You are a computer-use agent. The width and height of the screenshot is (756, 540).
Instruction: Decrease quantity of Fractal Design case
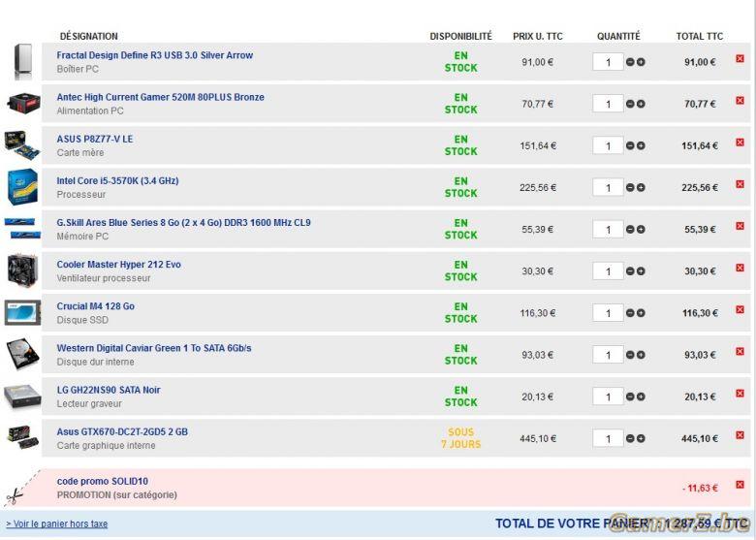click(630, 62)
